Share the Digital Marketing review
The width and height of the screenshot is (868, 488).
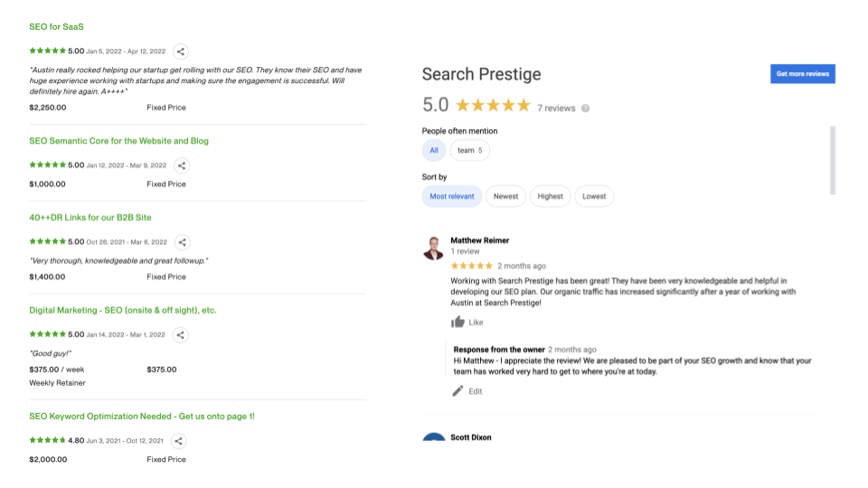(181, 335)
